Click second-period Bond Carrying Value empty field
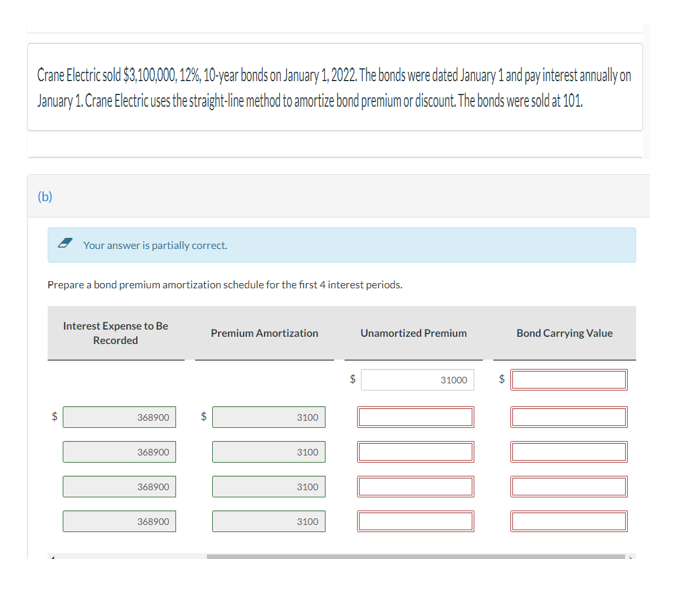The width and height of the screenshot is (679, 589). (569, 452)
